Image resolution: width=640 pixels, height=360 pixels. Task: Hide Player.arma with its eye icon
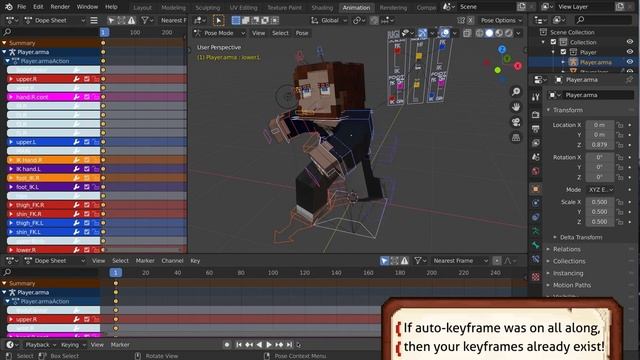tap(630, 62)
